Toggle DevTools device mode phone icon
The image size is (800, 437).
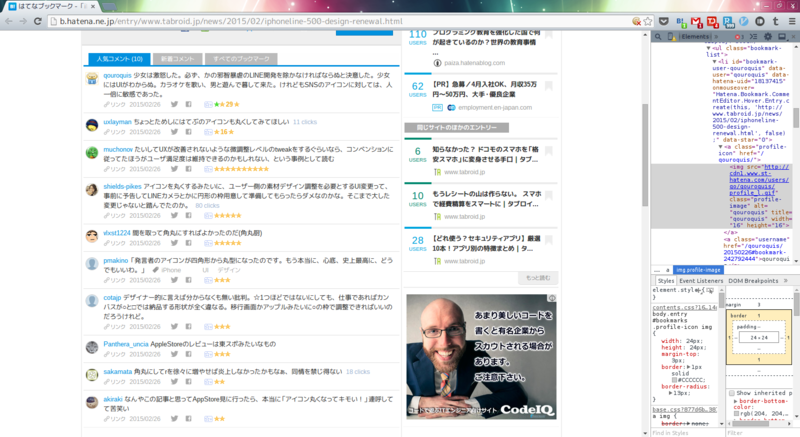click(671, 37)
